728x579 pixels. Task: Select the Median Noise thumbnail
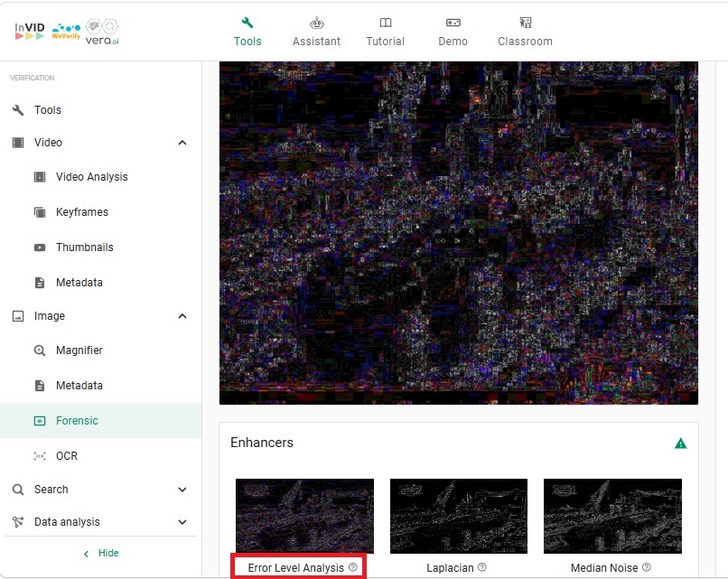(613, 516)
